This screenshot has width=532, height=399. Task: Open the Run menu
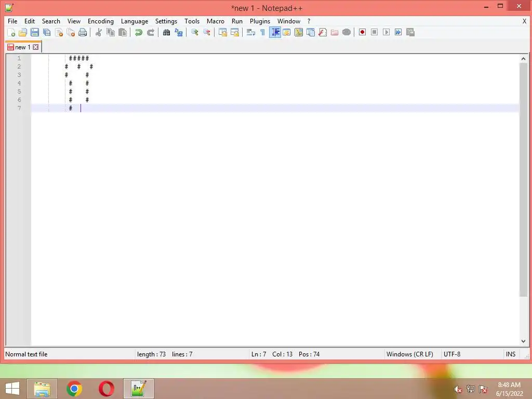[x=237, y=21]
